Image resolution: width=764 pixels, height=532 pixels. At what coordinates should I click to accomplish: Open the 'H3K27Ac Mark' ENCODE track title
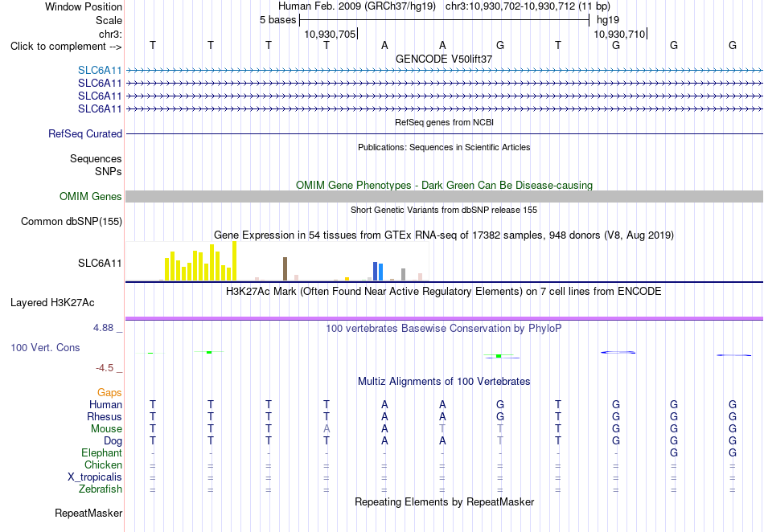[444, 292]
